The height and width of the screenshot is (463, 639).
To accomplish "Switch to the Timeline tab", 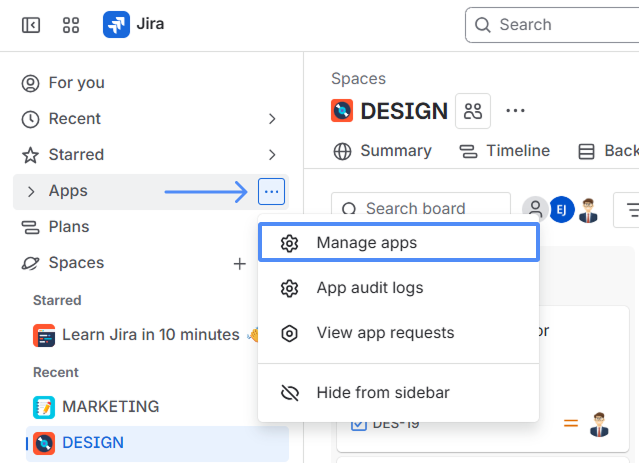I will tap(505, 151).
